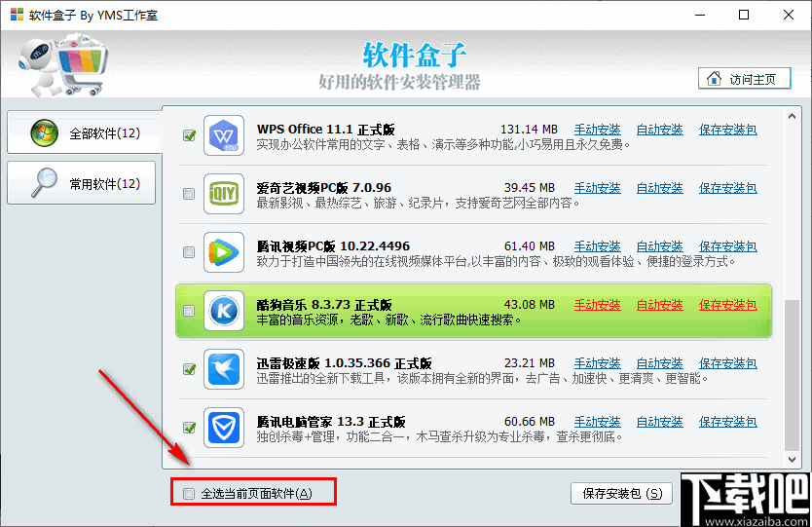Viewport: 812px width, 527px height.
Task: Click 自动安装 for 腾讯视频
Action: 659,246
